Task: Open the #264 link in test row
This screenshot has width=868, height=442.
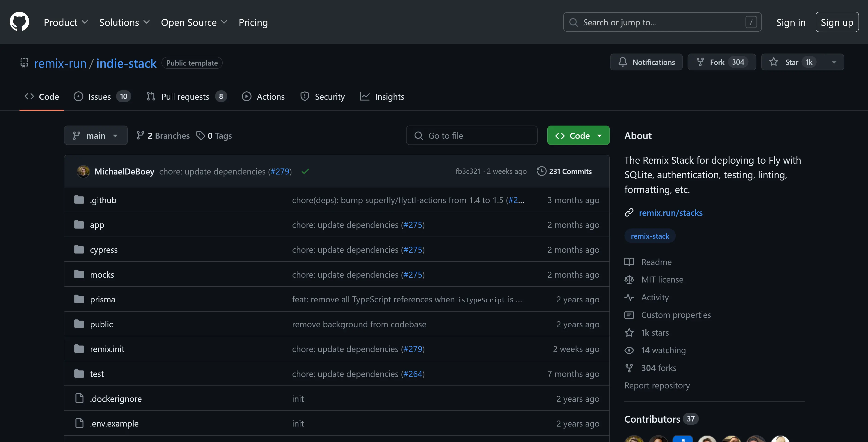Action: pos(413,373)
